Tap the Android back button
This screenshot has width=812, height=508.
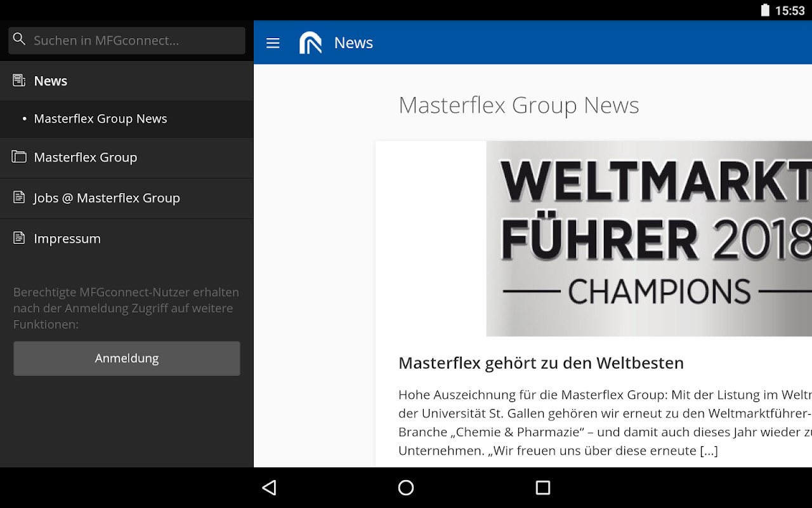270,487
